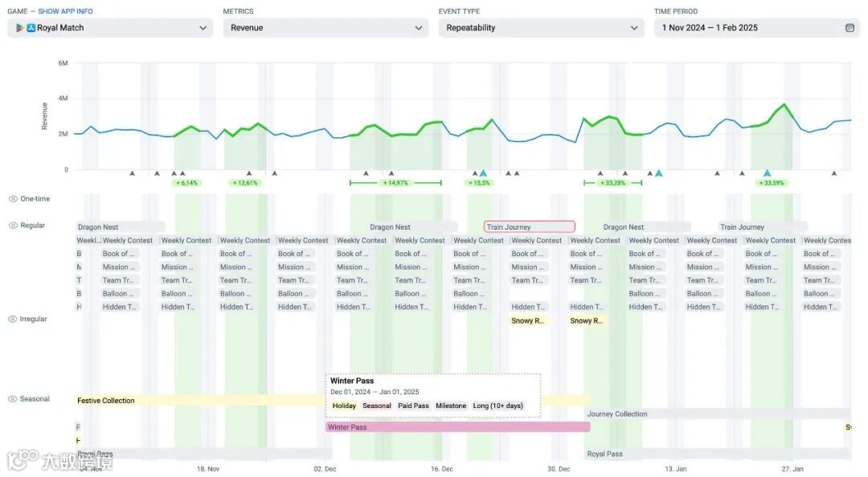This screenshot has width=868, height=477.
Task: Click the +33,28% uplift label
Action: (612, 182)
